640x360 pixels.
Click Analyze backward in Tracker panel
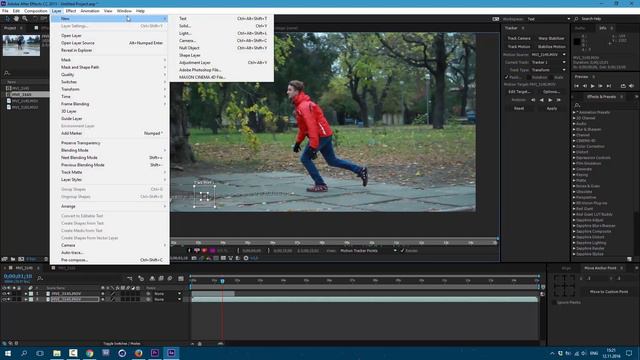click(542, 100)
